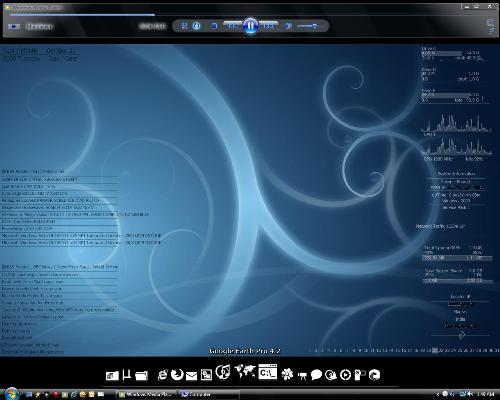Image resolution: width=500 pixels, height=400 pixels.
Task: Open the speech bubble chat dock icon
Action: [x=316, y=375]
